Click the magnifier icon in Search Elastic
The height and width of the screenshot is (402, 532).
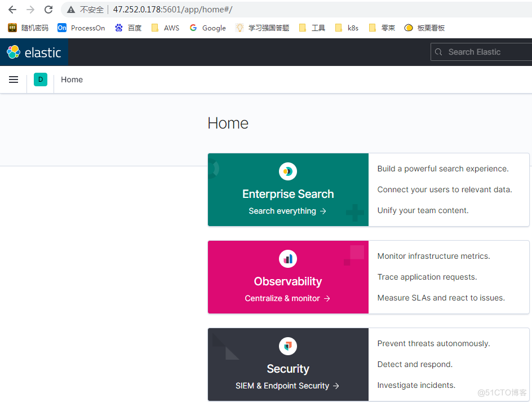point(438,52)
